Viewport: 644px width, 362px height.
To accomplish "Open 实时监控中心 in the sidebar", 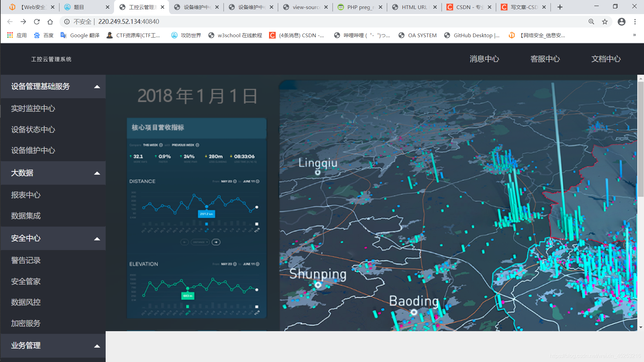I will point(33,109).
